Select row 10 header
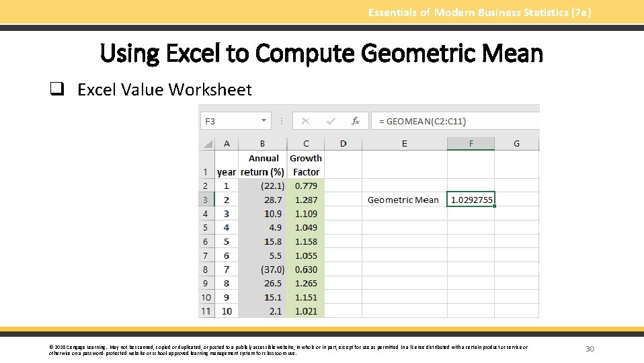Image resolution: width=644 pixels, height=363 pixels. [206, 297]
